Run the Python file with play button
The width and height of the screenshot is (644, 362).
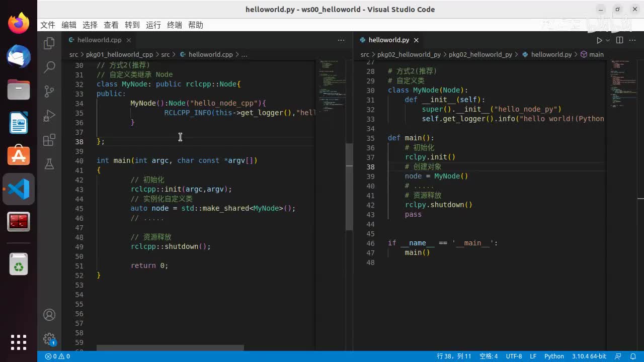coord(599,40)
